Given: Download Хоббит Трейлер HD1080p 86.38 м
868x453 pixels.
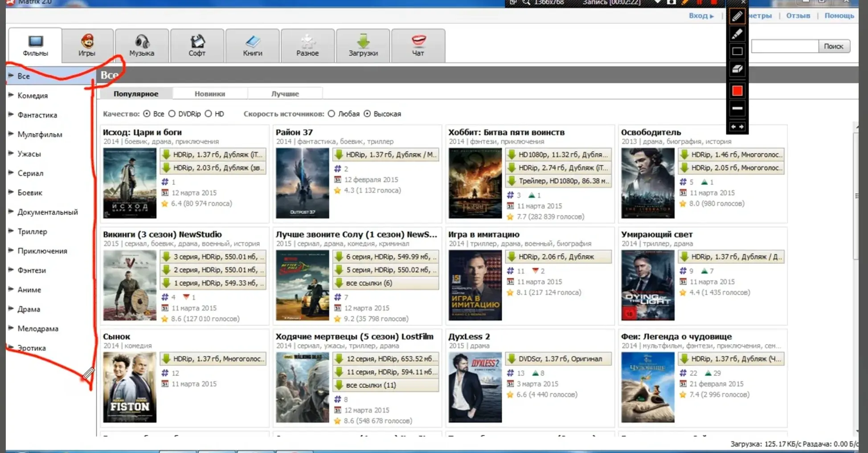Looking at the screenshot, I should (558, 181).
